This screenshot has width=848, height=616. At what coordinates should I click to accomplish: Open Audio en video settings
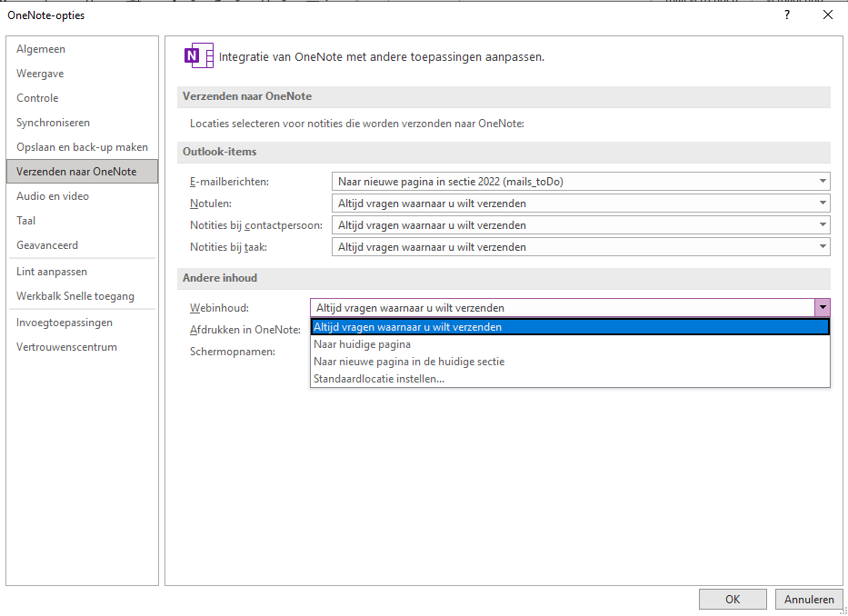click(x=82, y=196)
